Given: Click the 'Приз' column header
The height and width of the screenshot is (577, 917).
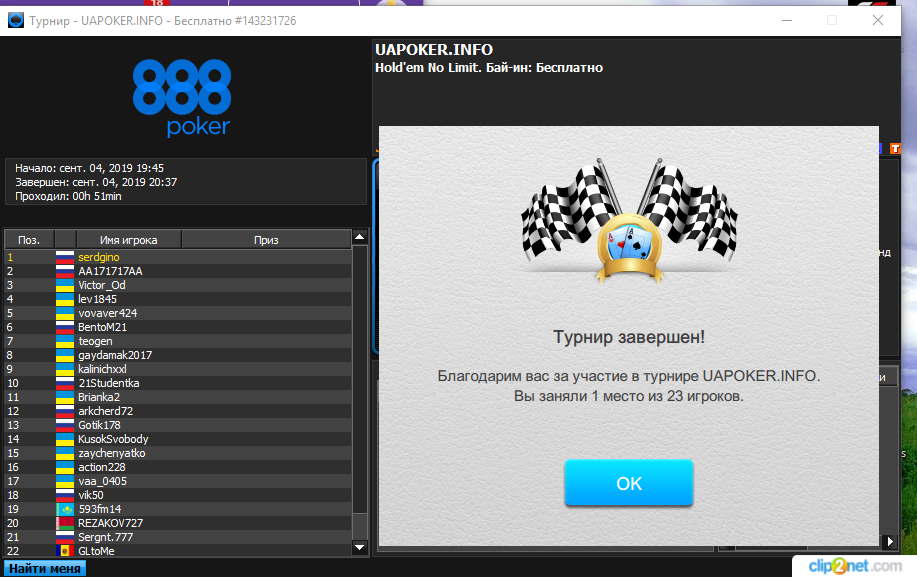Looking at the screenshot, I should (266, 240).
